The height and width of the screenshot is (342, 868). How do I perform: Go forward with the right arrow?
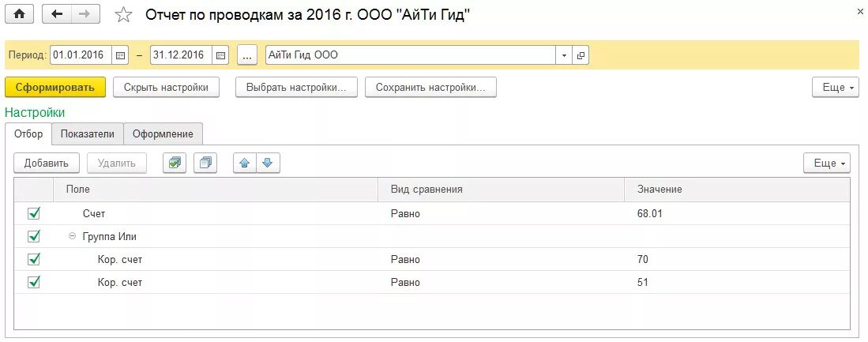click(x=85, y=14)
